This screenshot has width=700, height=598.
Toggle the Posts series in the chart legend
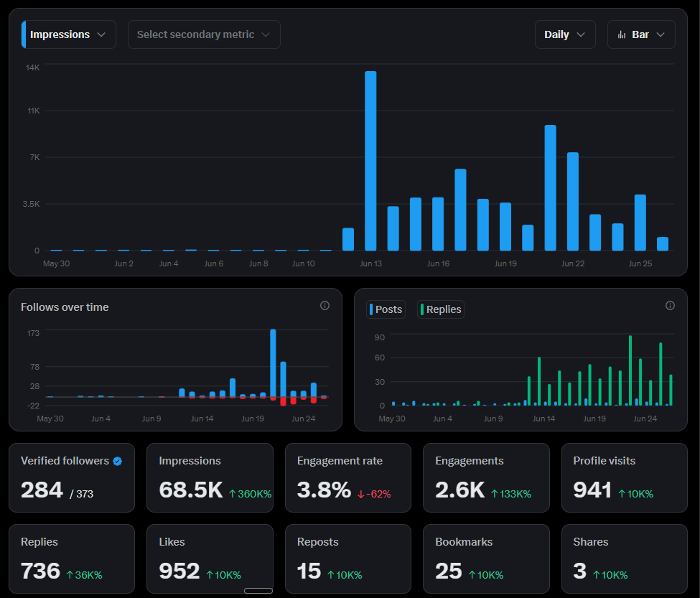coord(386,309)
